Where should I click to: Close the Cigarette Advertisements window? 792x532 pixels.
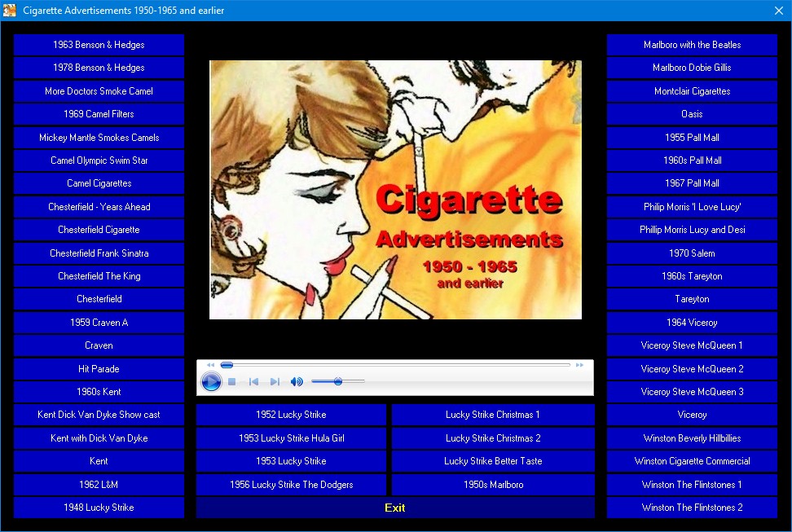(779, 11)
